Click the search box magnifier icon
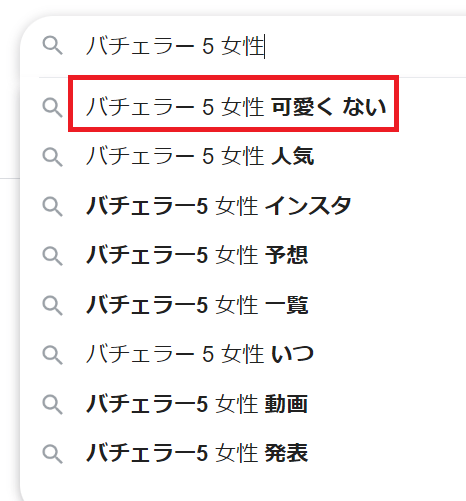This screenshot has height=501, width=466. (x=52, y=46)
